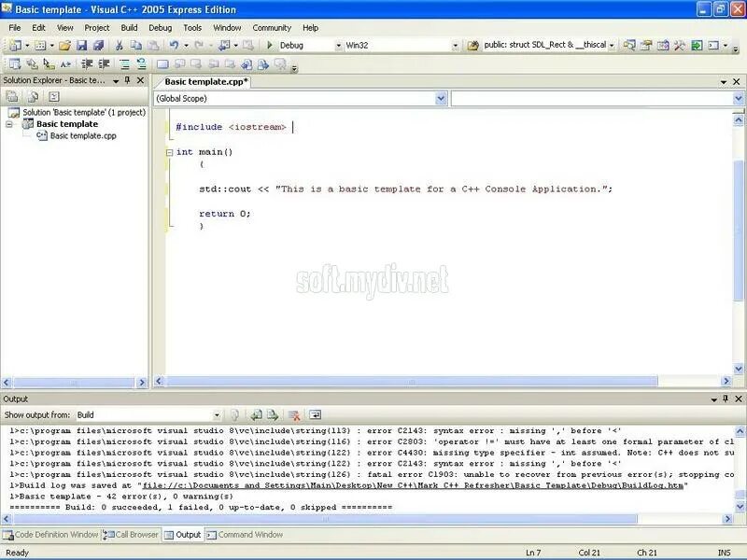Viewport: 747px width, 560px height.
Task: Click Clear All icon in Output toolbar
Action: pos(294,415)
